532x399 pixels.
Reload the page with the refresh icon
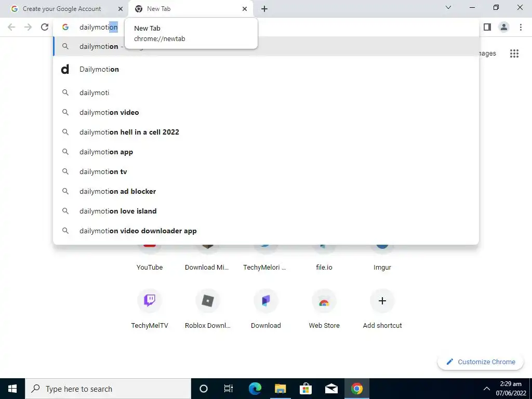(x=45, y=27)
